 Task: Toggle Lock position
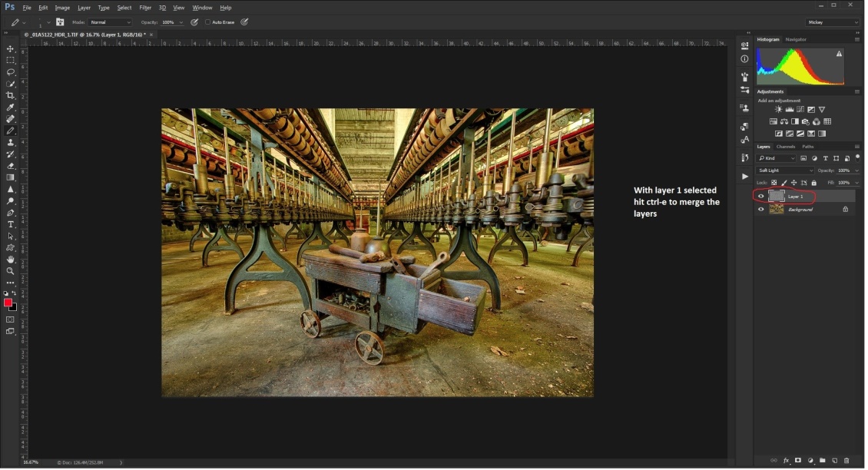tap(793, 183)
